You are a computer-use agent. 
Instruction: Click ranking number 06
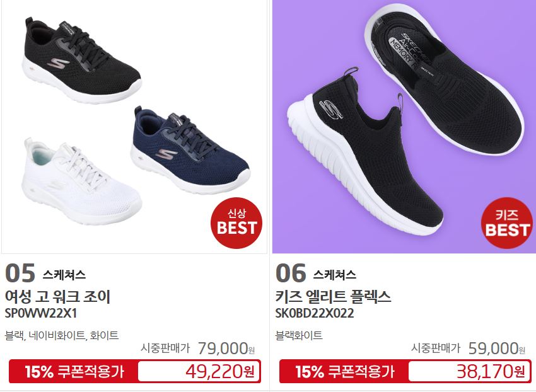291,273
